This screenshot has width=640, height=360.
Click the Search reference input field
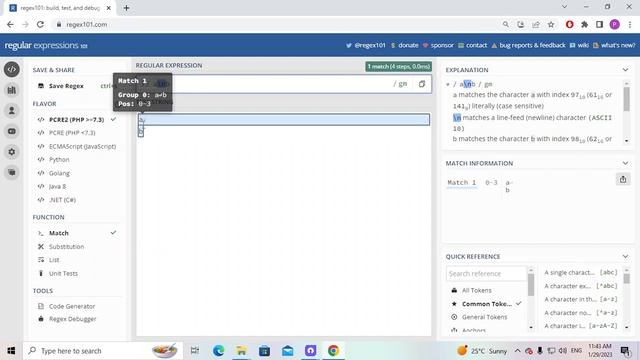[486, 273]
